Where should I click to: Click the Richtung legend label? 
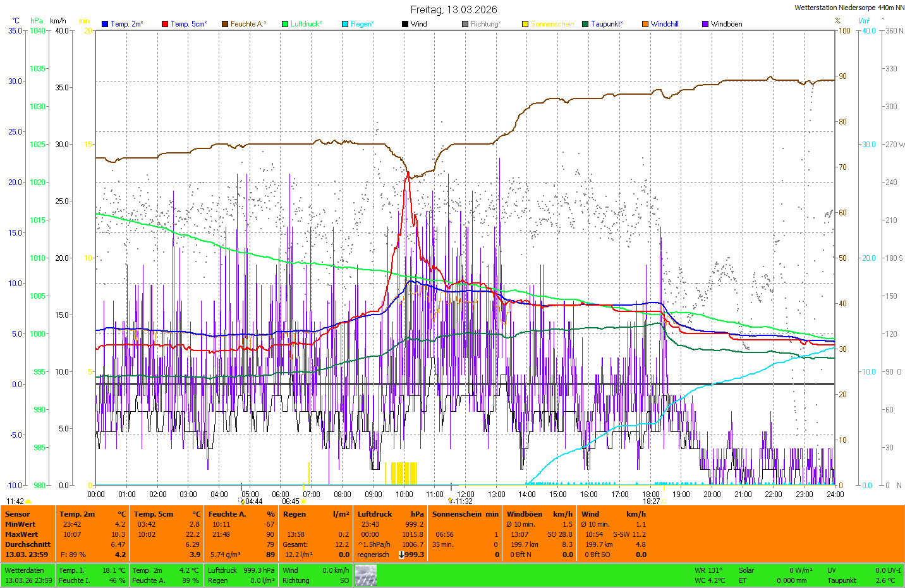pos(485,24)
